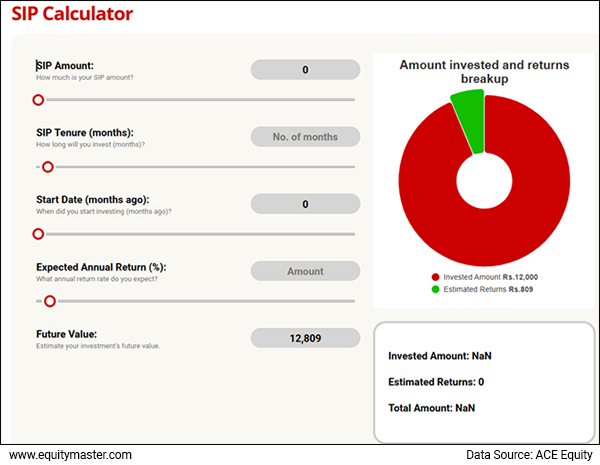The width and height of the screenshot is (600, 465).
Task: Toggle the green Estimated Returns legend dot
Action: (x=435, y=289)
